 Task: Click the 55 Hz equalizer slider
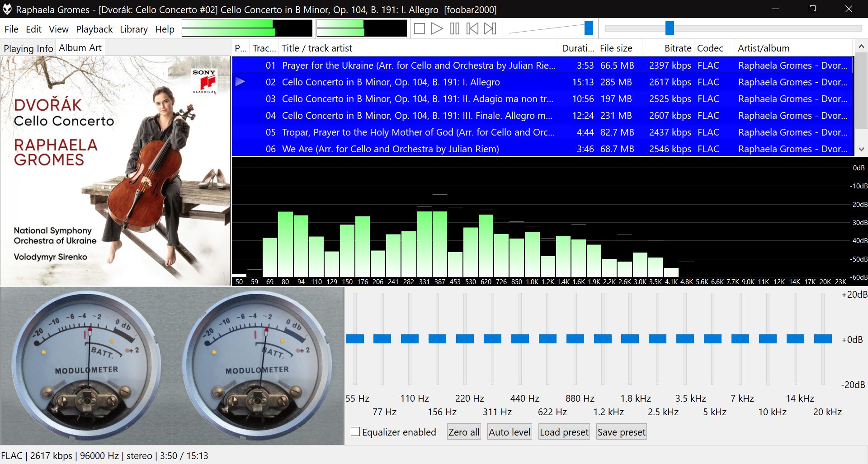point(355,339)
